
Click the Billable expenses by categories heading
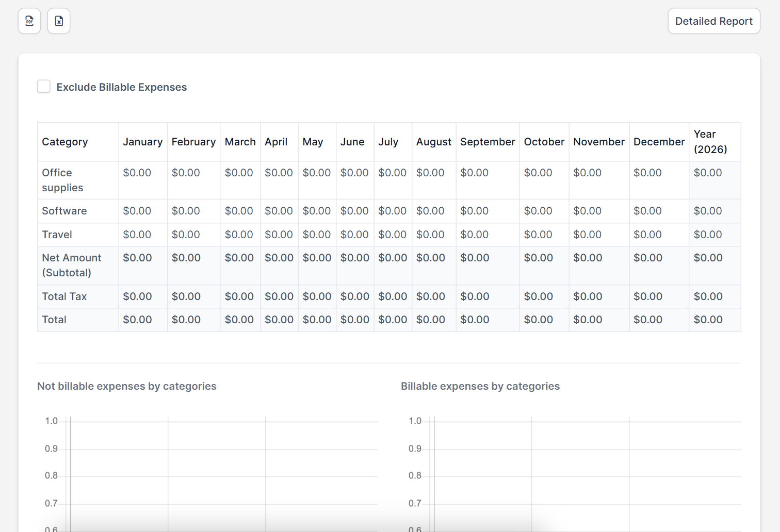(480, 386)
